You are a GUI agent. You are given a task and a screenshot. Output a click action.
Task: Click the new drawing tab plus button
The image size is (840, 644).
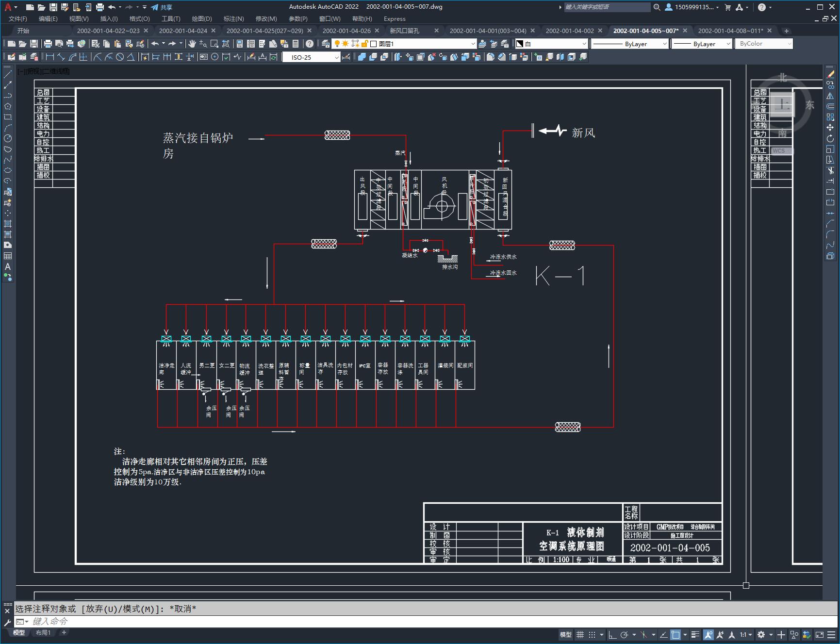click(787, 31)
